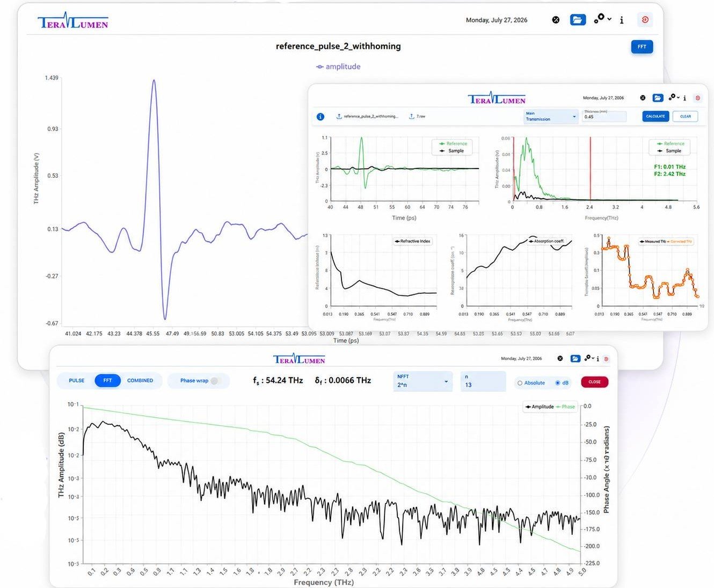Select the FFT tab in the tab group
The image size is (714, 588).
108,381
